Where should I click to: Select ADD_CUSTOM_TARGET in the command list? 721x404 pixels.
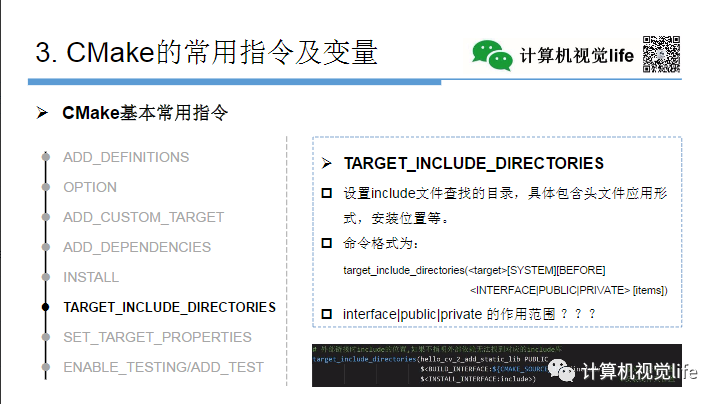coord(143,217)
